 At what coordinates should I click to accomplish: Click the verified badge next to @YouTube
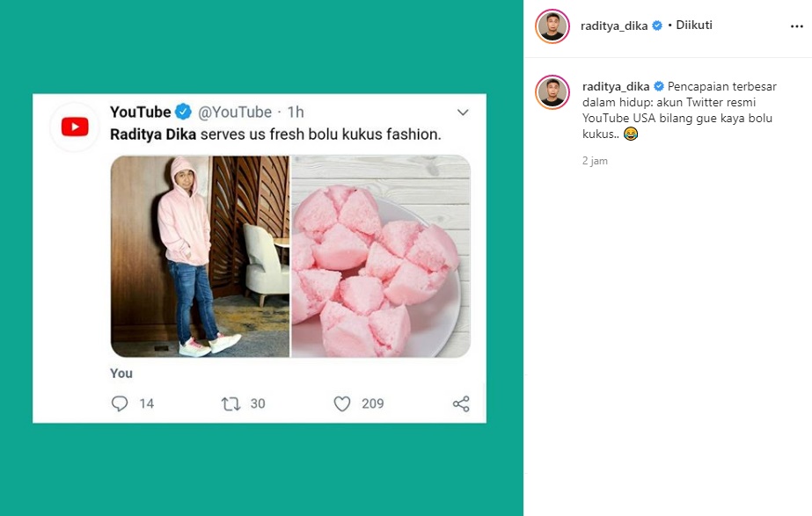point(182,112)
